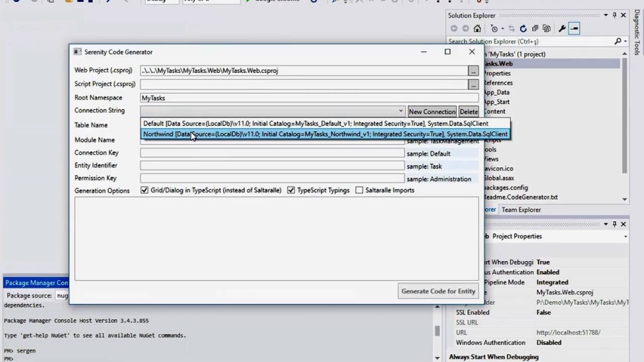Select packages.config in Solution Explorer
The width and height of the screenshot is (644, 362).
click(506, 188)
